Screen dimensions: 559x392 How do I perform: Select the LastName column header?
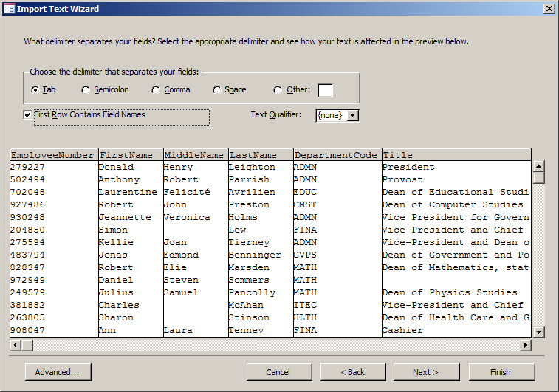pyautogui.click(x=261, y=155)
